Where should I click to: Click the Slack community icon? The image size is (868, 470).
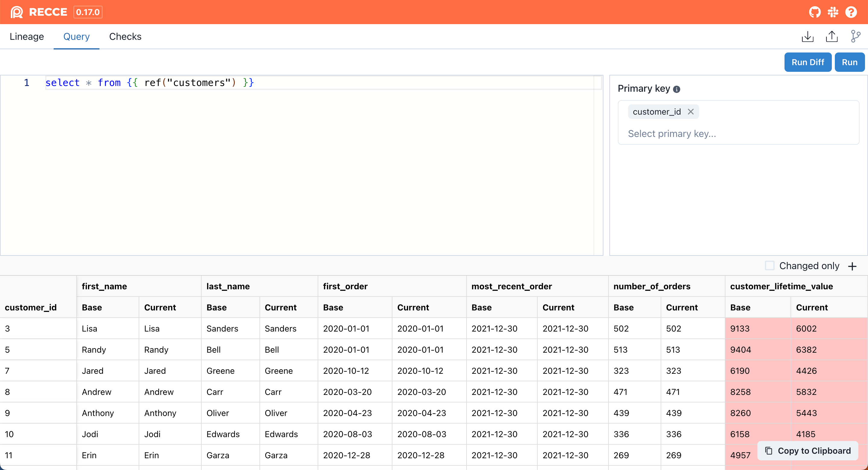pos(833,12)
